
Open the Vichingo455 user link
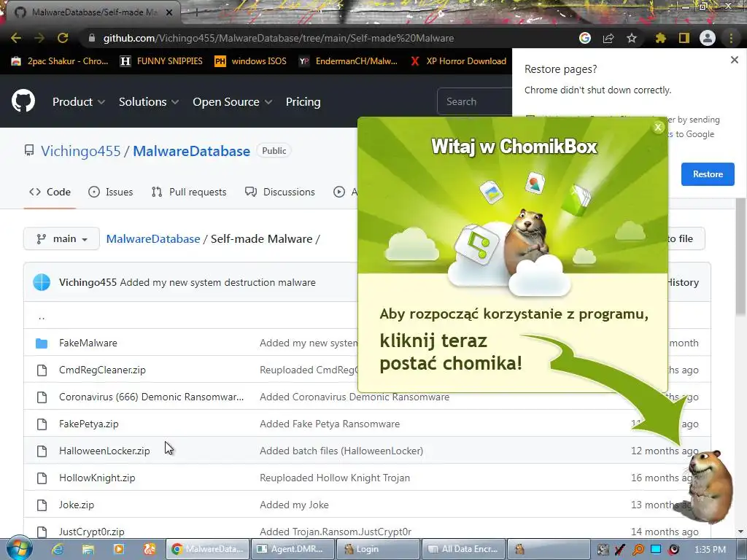click(80, 151)
